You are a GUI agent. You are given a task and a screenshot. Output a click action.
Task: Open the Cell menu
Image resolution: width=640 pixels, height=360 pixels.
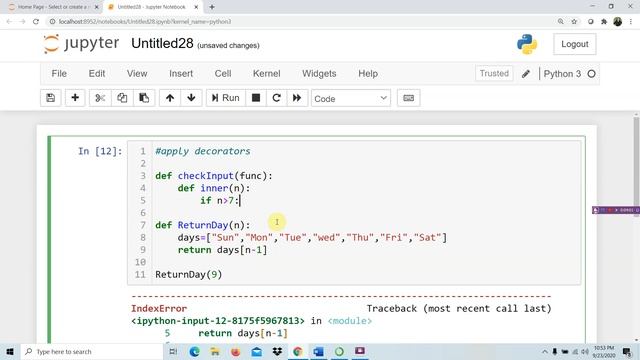coord(223,73)
